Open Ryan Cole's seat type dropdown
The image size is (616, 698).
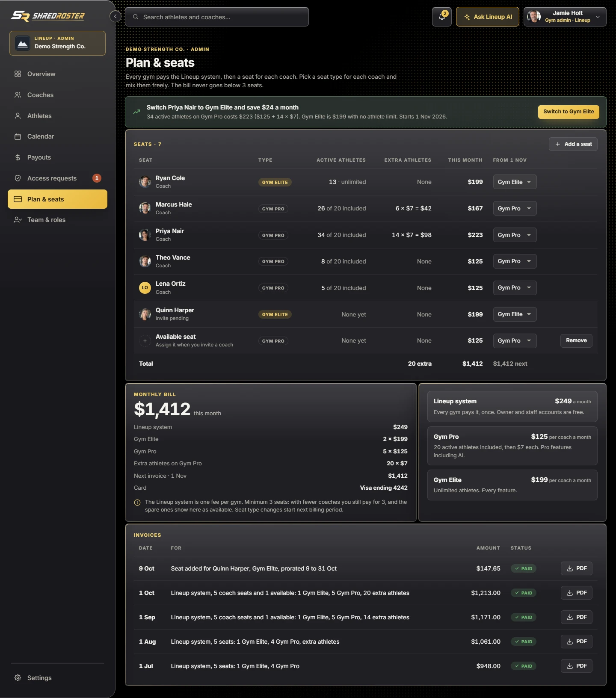[515, 182]
